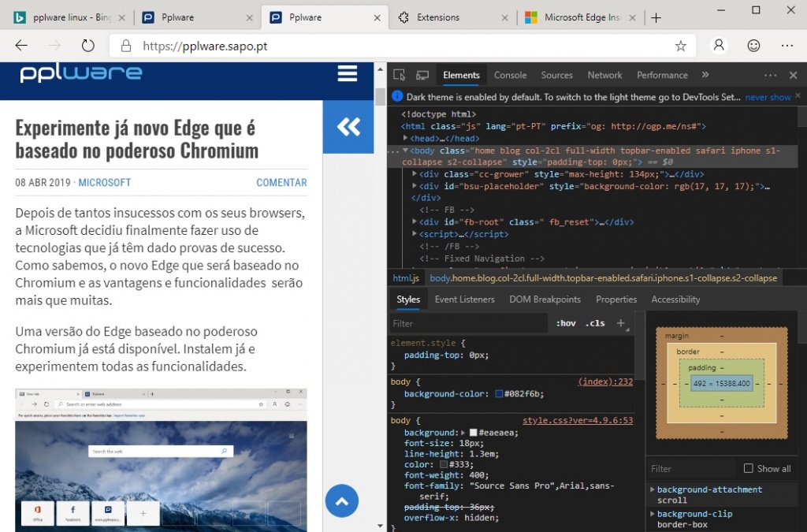Click the background-color swatch for body
The height and width of the screenshot is (532, 807).
[499, 393]
